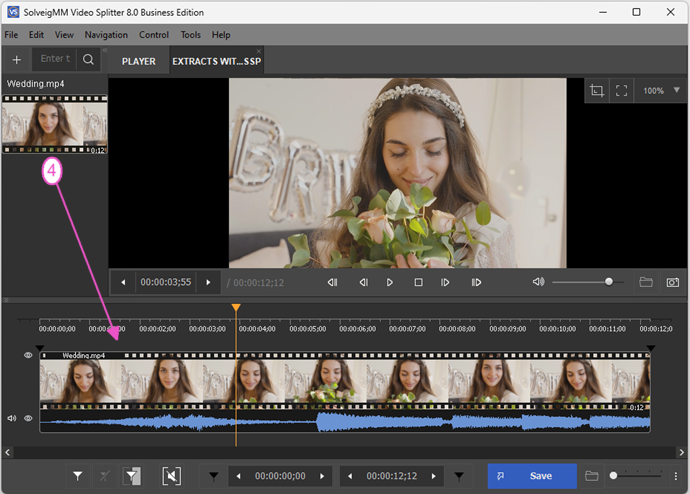
Task: Click the invert fragments icon
Action: click(x=132, y=476)
